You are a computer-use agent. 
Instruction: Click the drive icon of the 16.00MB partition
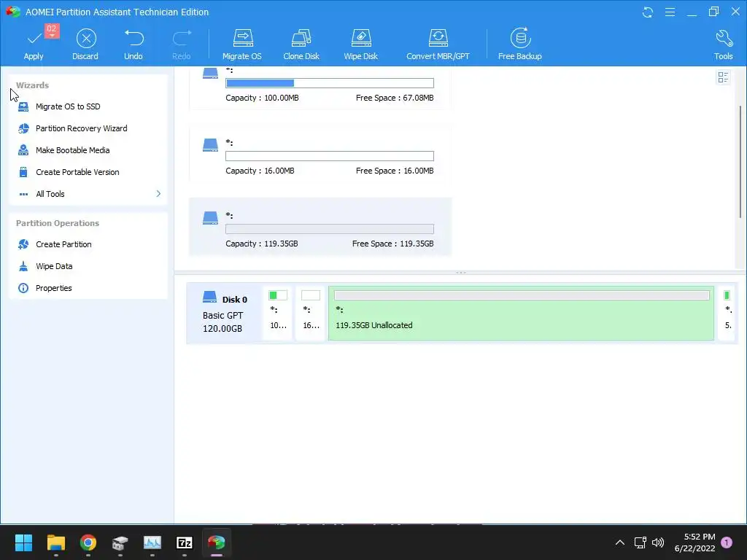(210, 145)
